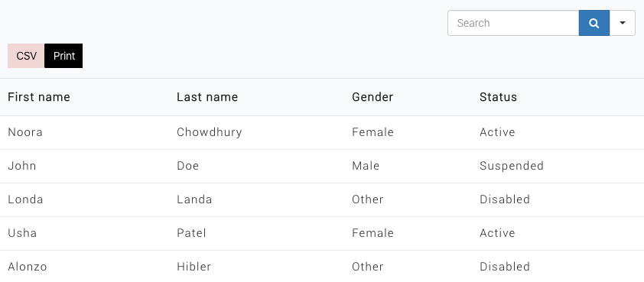
Task: Export table with CSV button
Action: [x=26, y=56]
